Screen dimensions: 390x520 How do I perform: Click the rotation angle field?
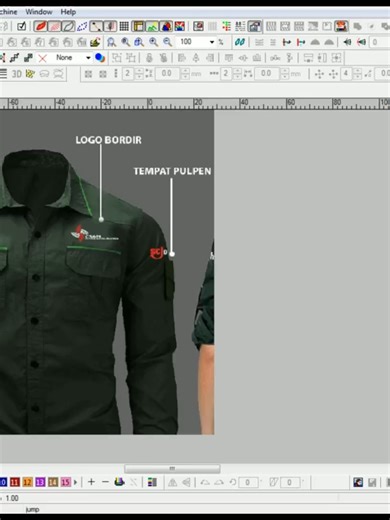(x=247, y=482)
